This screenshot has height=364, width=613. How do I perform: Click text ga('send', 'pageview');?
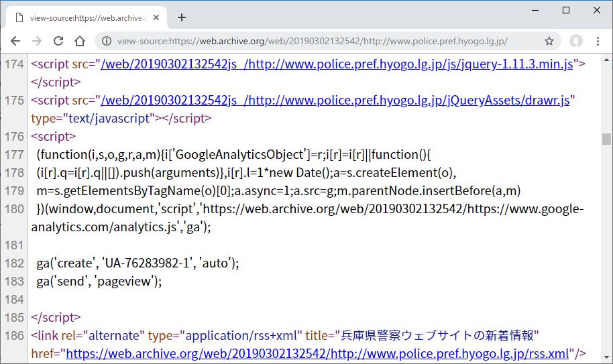coord(99,281)
